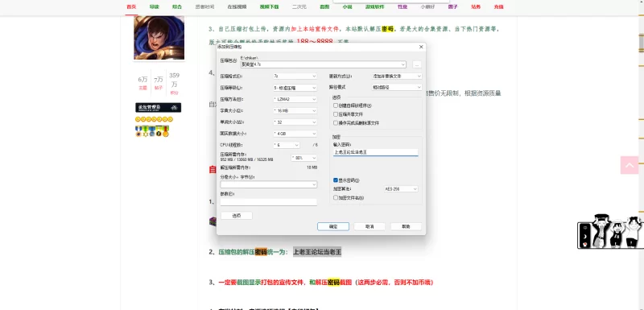This screenshot has width=644, height=310.
Task: Uncheck the show password checkbox
Action: [x=336, y=180]
